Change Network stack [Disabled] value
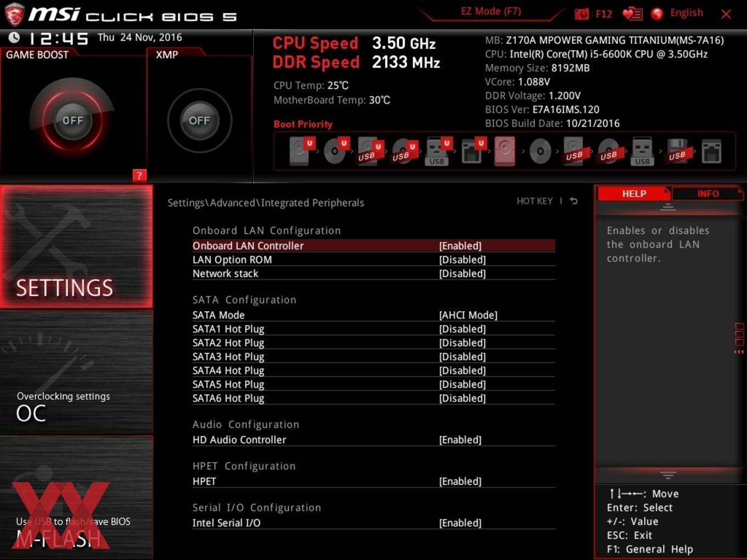This screenshot has height=560, width=747. click(x=462, y=273)
